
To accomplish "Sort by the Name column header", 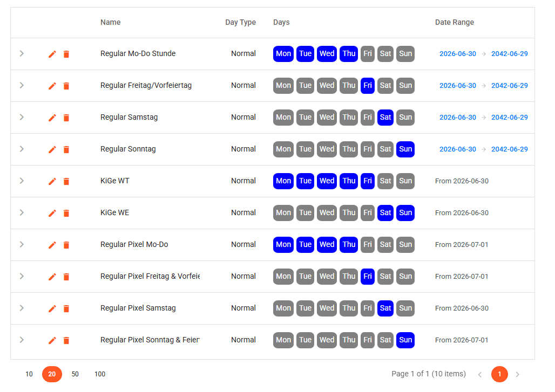I will [111, 22].
